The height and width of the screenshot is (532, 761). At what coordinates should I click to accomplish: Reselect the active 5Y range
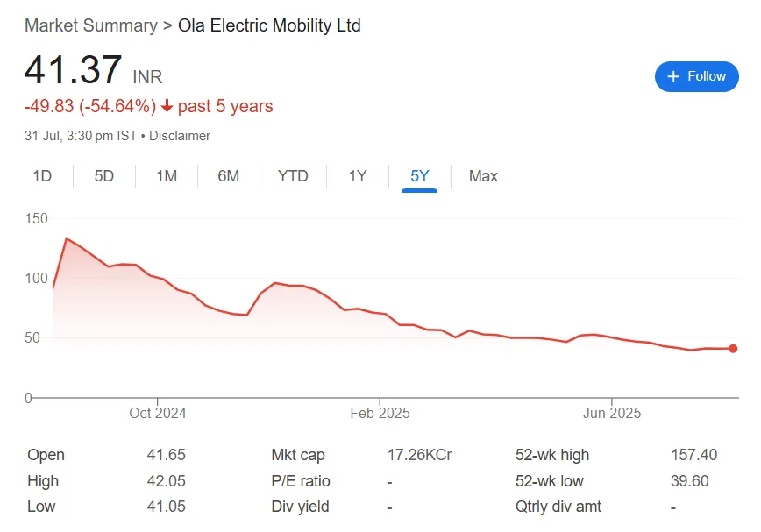click(419, 176)
